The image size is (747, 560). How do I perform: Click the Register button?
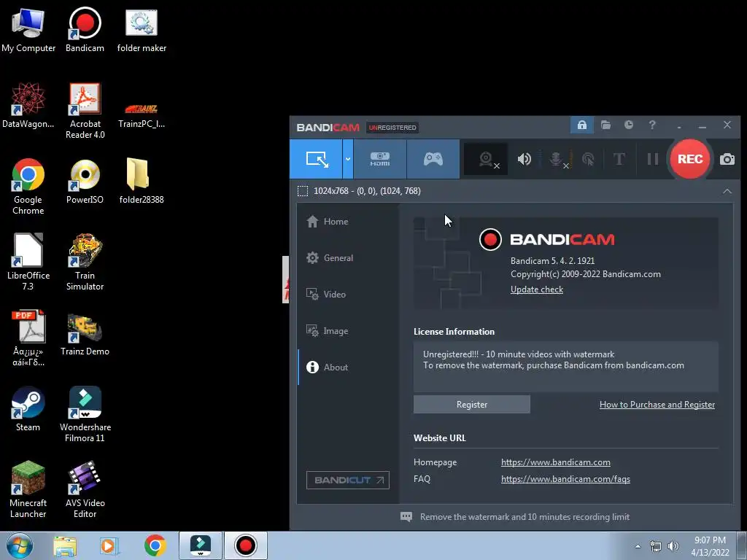click(x=472, y=404)
